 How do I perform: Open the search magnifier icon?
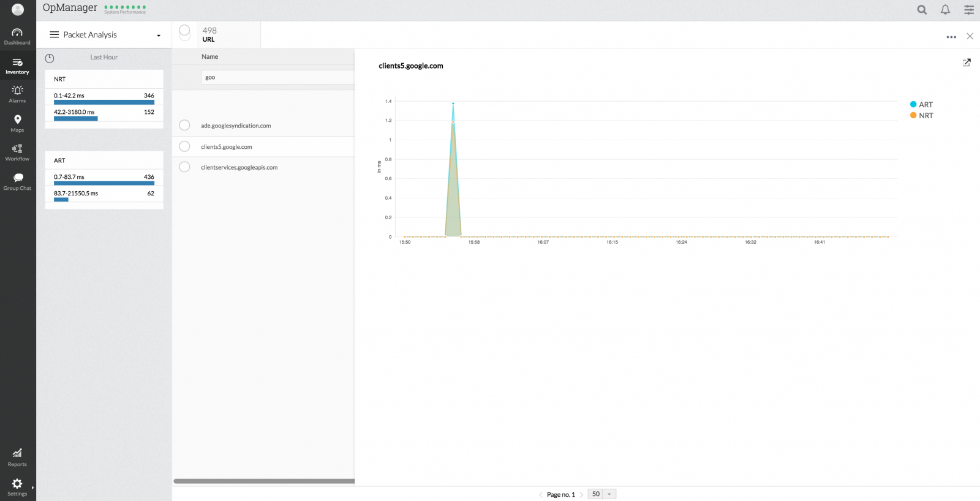922,9
